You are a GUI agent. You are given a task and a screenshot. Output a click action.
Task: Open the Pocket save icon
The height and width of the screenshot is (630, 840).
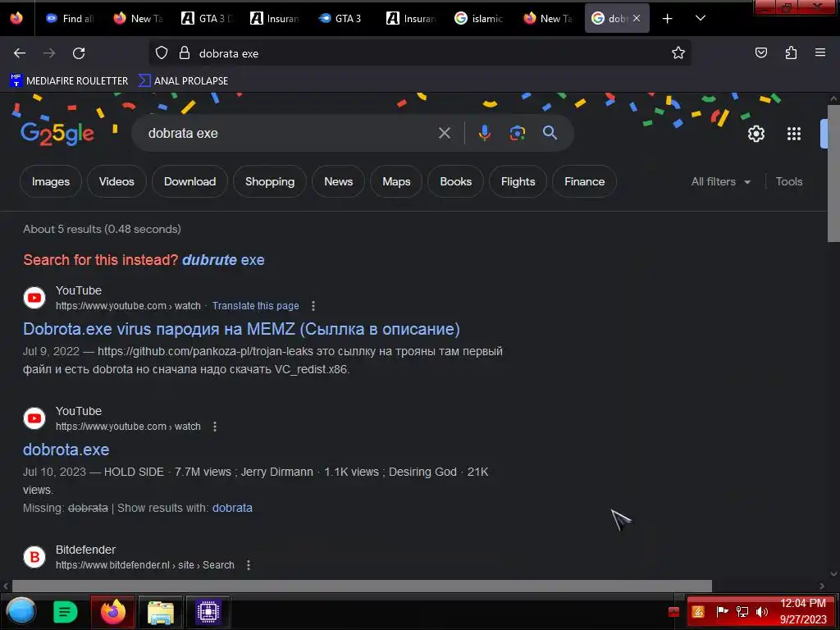[x=761, y=52]
